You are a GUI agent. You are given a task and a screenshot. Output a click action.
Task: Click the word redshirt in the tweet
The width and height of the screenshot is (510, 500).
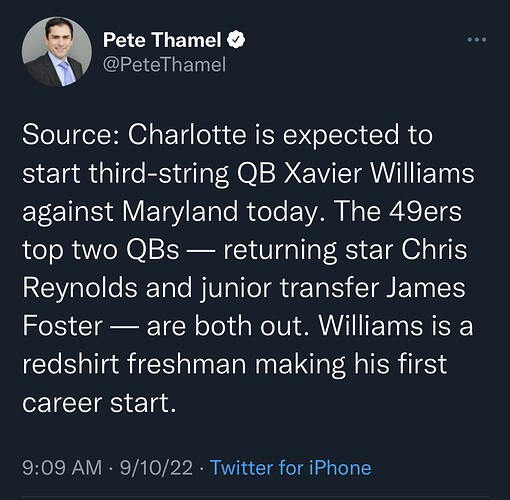pyautogui.click(x=71, y=364)
